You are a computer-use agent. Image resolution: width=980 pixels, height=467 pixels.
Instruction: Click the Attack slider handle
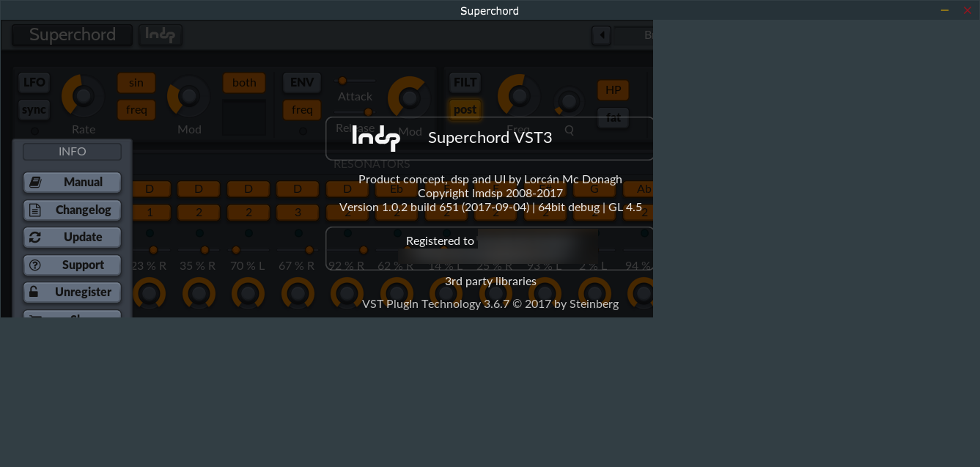342,81
